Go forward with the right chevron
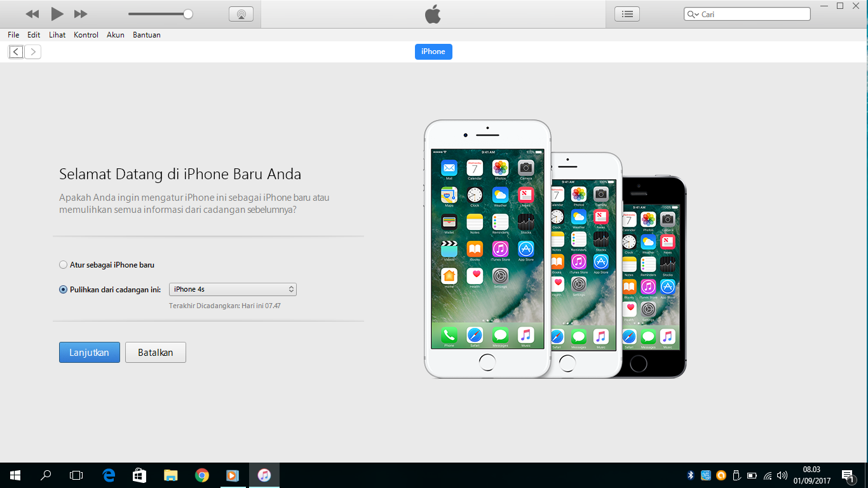The width and height of the screenshot is (868, 488). [33, 52]
